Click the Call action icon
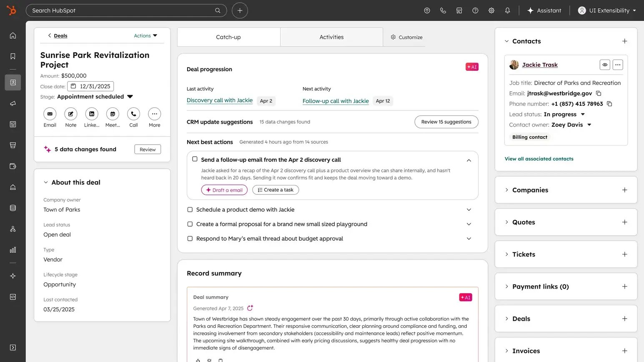 (x=133, y=114)
